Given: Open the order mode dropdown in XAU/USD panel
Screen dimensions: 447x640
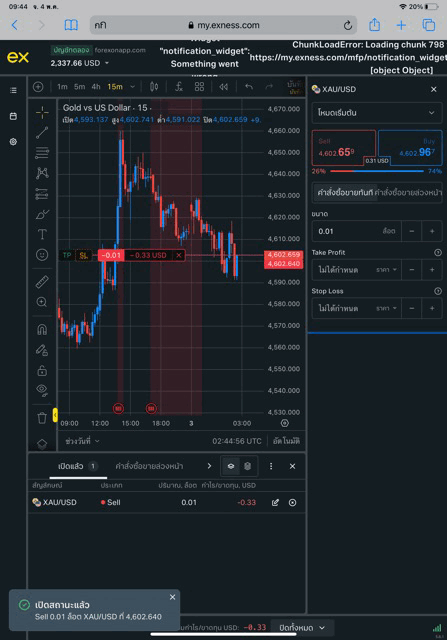Looking at the screenshot, I should click(376, 113).
